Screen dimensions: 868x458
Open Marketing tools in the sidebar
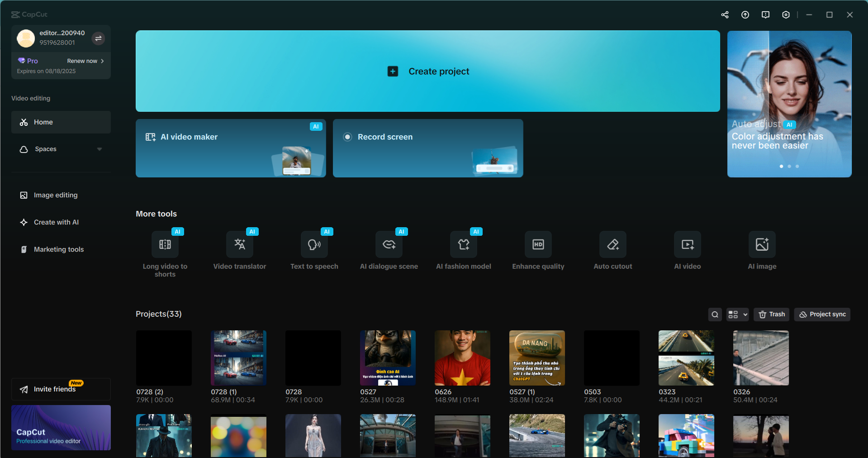coord(58,249)
